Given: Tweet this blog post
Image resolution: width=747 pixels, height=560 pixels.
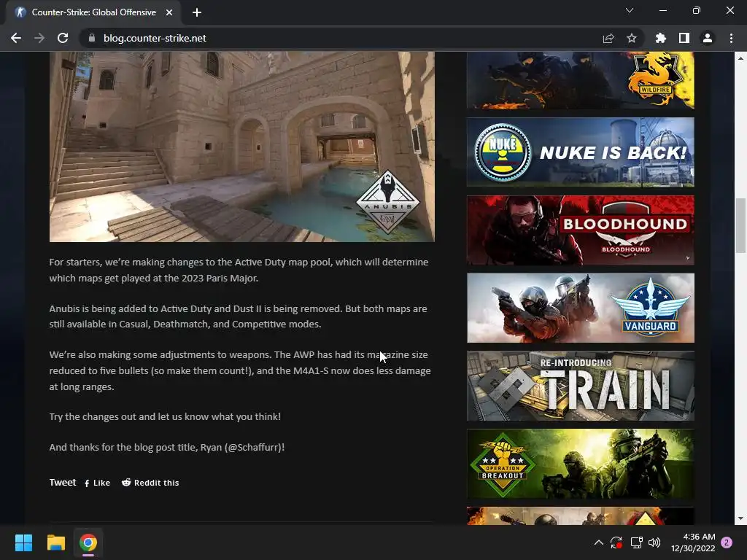Looking at the screenshot, I should pyautogui.click(x=63, y=483).
